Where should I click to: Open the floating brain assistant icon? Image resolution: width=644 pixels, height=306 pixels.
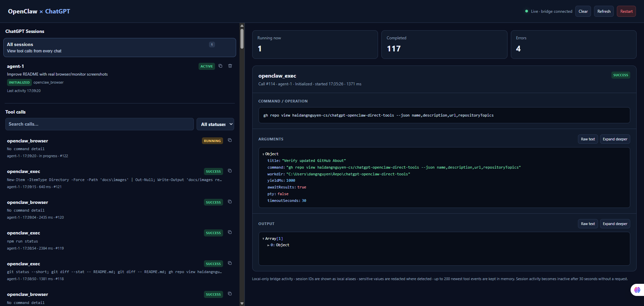pos(637,290)
